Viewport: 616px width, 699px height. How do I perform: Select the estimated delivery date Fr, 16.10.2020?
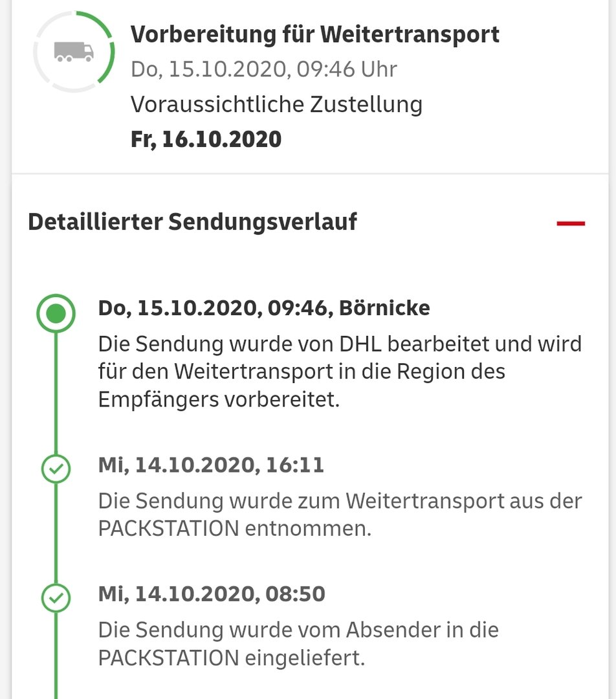206,139
